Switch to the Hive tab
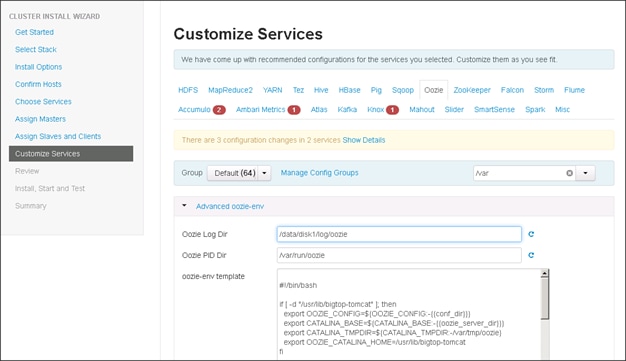This screenshot has width=626, height=361. [x=321, y=90]
